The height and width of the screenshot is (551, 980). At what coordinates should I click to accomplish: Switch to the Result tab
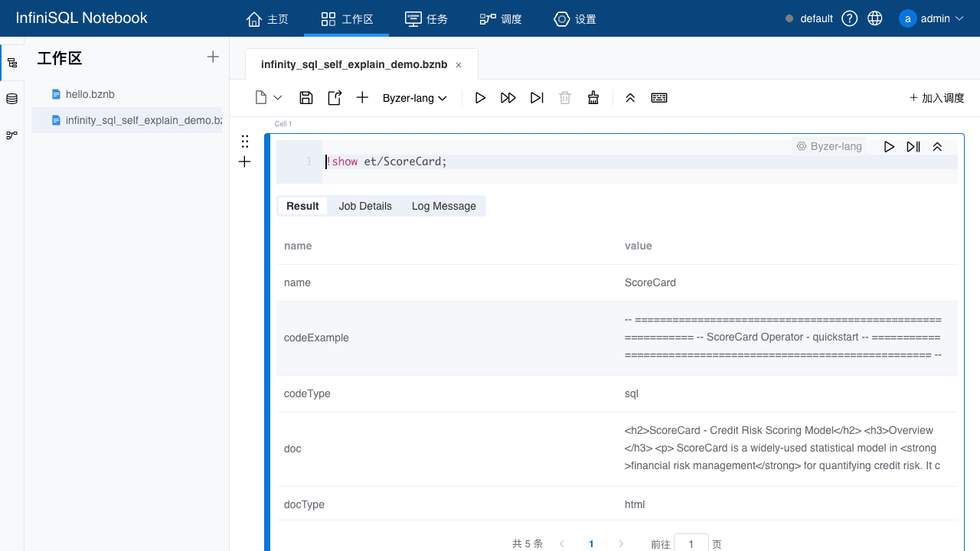coord(302,206)
